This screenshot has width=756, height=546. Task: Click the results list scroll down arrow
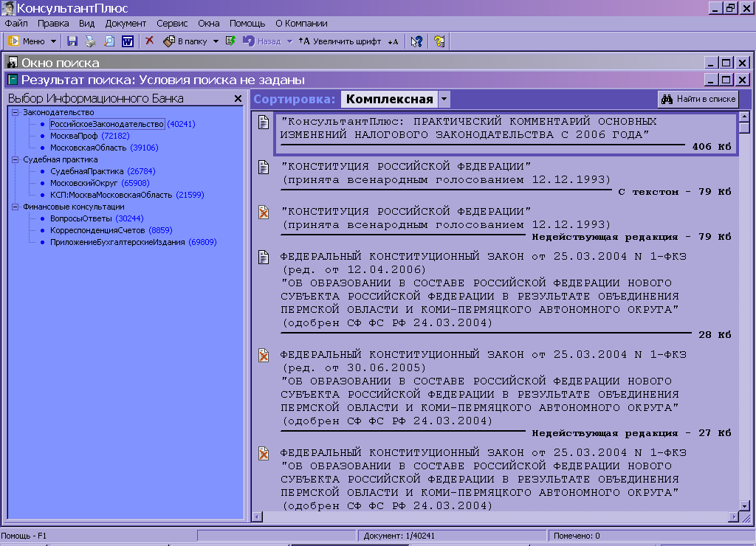click(744, 505)
